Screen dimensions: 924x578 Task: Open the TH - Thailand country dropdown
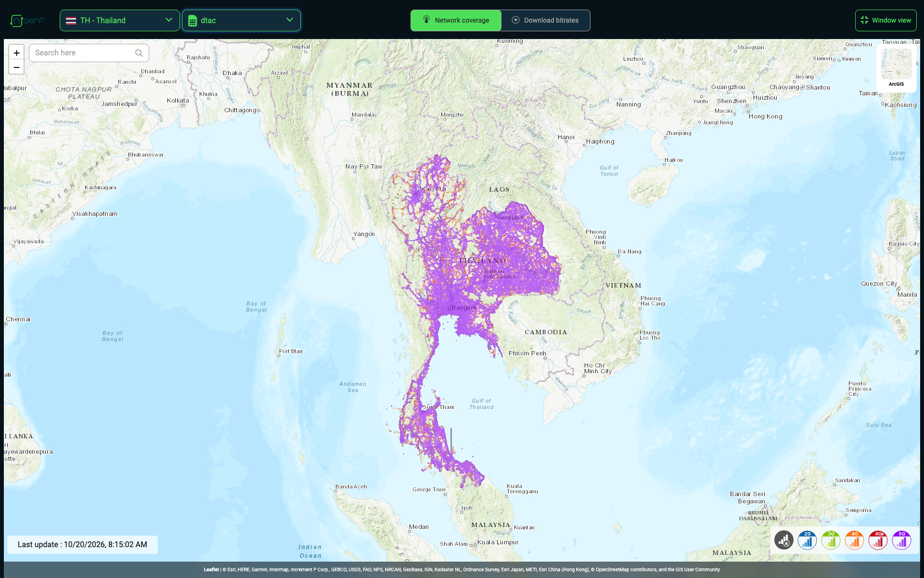[119, 20]
